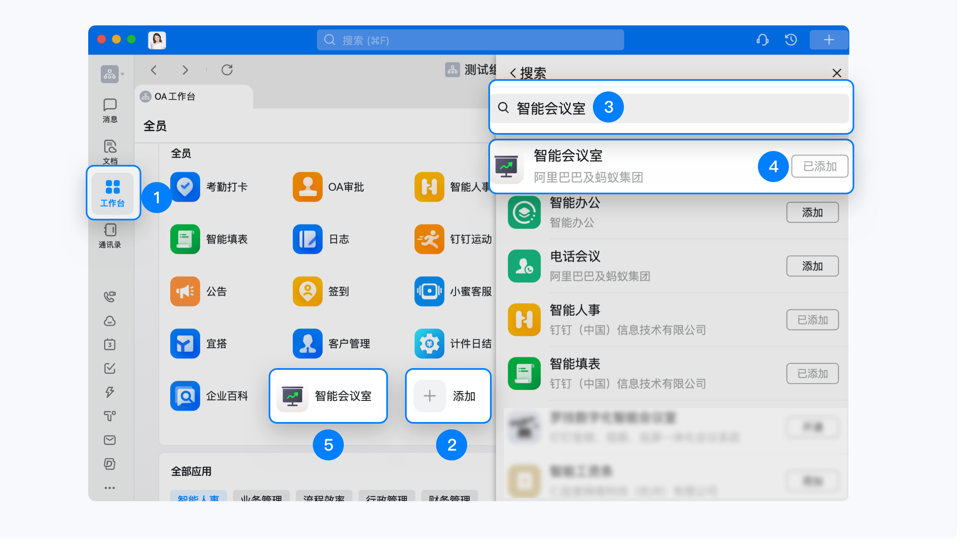980x551 pixels.
Task: Open the 小蜜客服 app
Action: 453,291
